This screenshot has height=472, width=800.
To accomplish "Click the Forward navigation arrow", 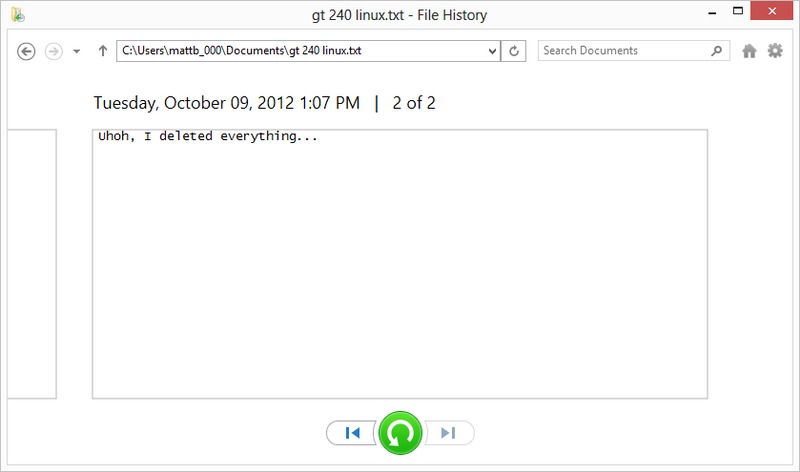I will (x=54, y=51).
